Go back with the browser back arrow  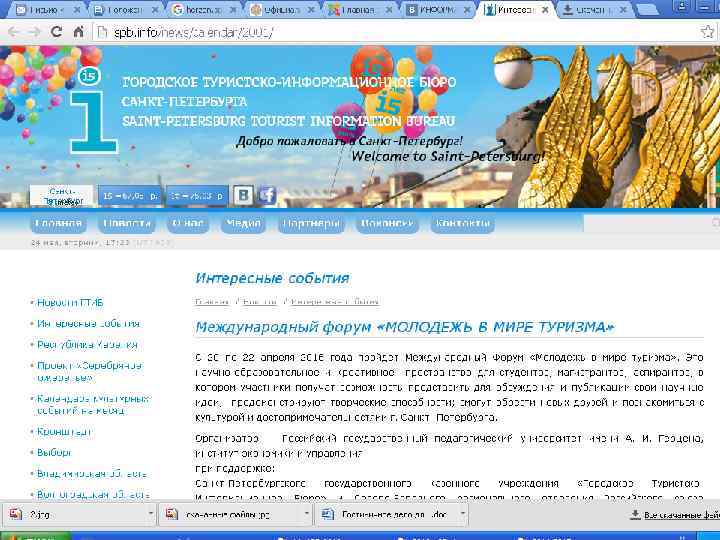[x=13, y=32]
